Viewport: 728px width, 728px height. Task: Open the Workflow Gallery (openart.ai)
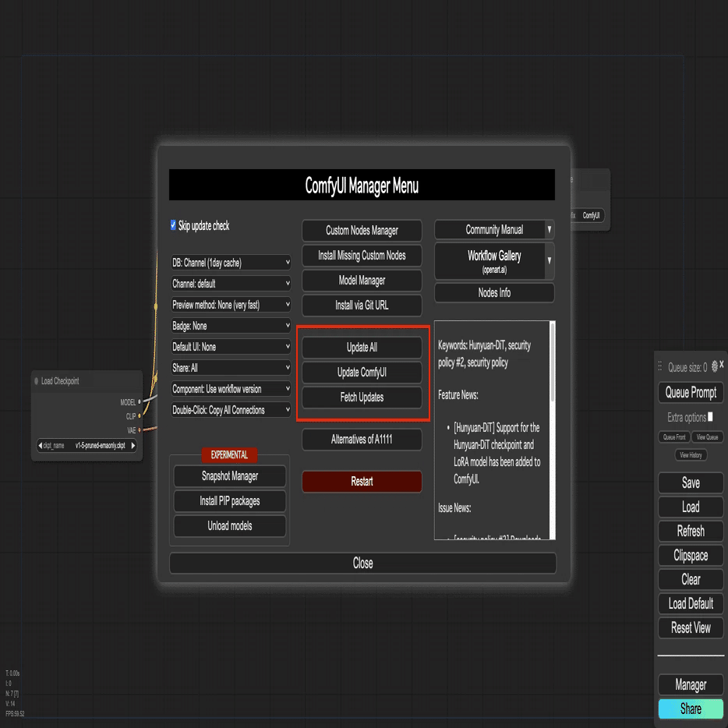(489, 261)
